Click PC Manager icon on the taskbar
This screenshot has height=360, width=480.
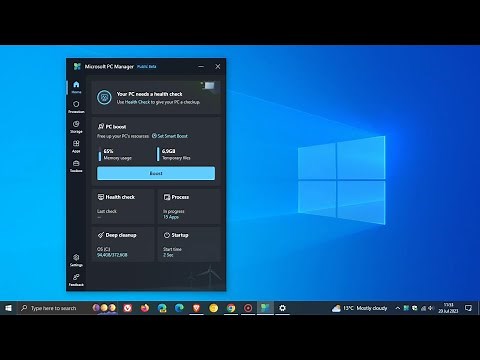tap(265, 308)
